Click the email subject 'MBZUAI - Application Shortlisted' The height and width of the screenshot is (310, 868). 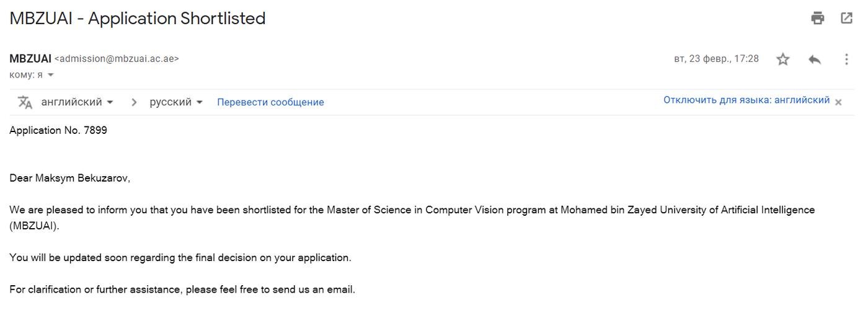pyautogui.click(x=138, y=19)
